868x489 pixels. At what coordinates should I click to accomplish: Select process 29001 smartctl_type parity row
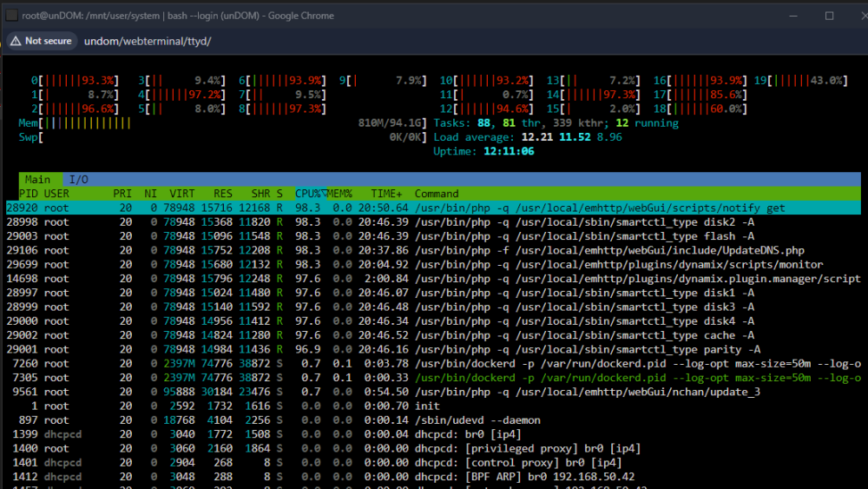coord(433,349)
